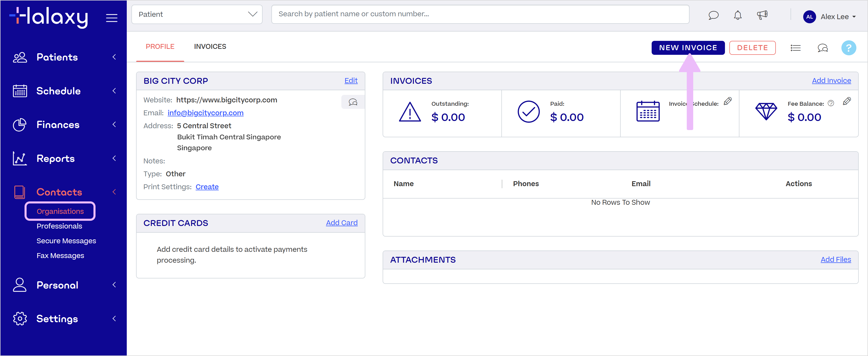Toggle the hamburger sidebar menu
This screenshot has width=868, height=356.
pyautogui.click(x=112, y=18)
